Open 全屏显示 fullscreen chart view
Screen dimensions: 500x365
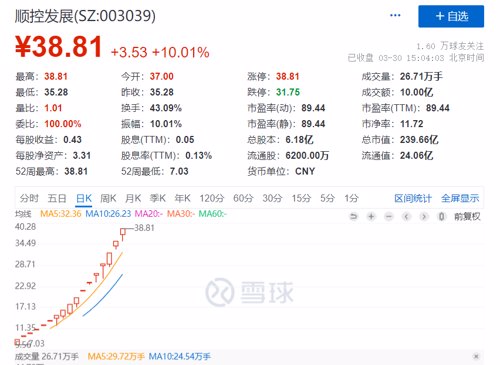[460, 198]
